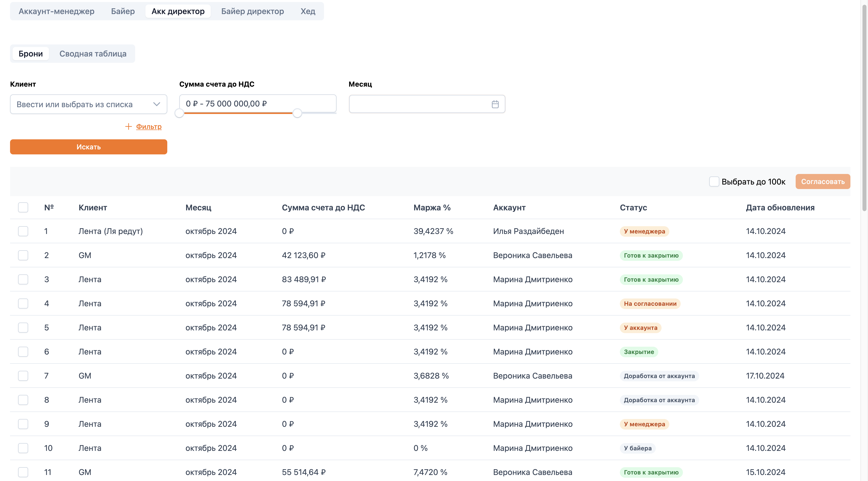Open the Сводная таблица sub-tab
Viewport: 868px width, 481px height.
point(93,53)
